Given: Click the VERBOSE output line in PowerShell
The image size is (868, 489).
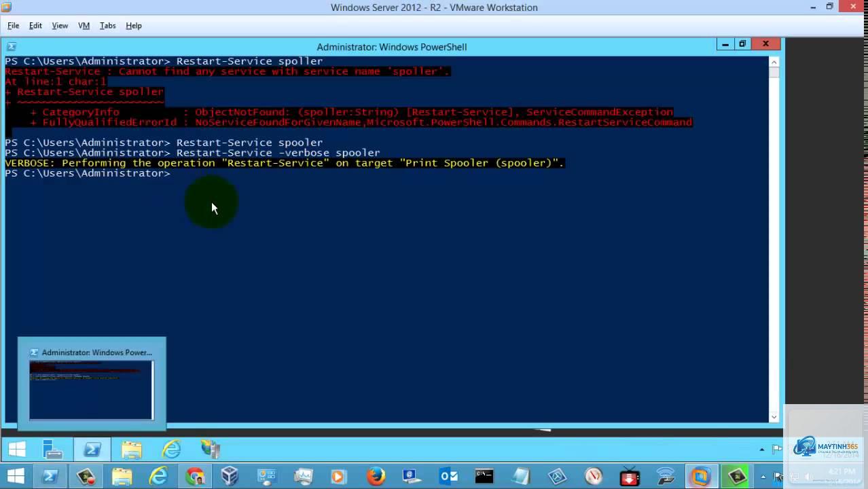Looking at the screenshot, I should (285, 163).
